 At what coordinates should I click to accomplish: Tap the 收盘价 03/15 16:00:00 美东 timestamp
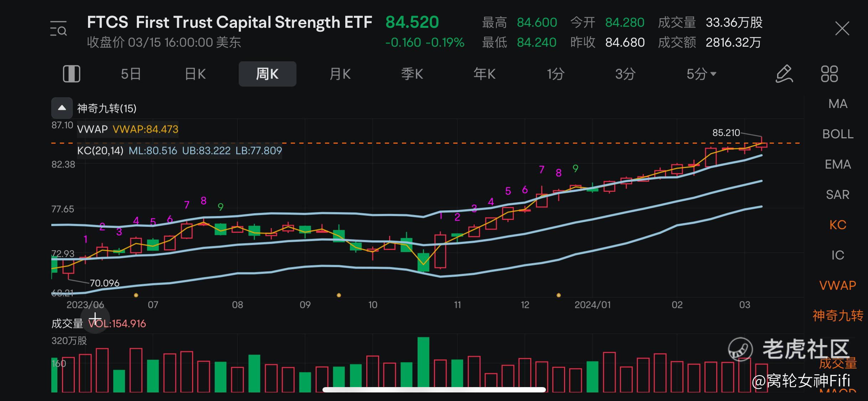[x=164, y=42]
